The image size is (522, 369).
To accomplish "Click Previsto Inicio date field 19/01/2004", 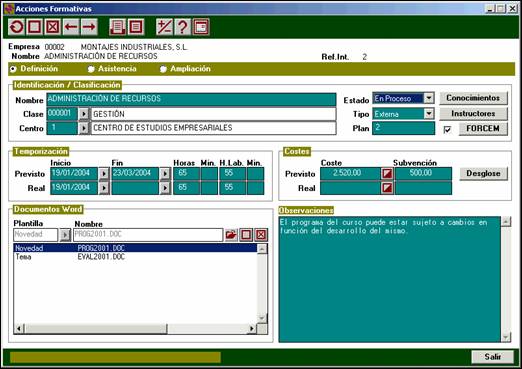I will click(74, 173).
